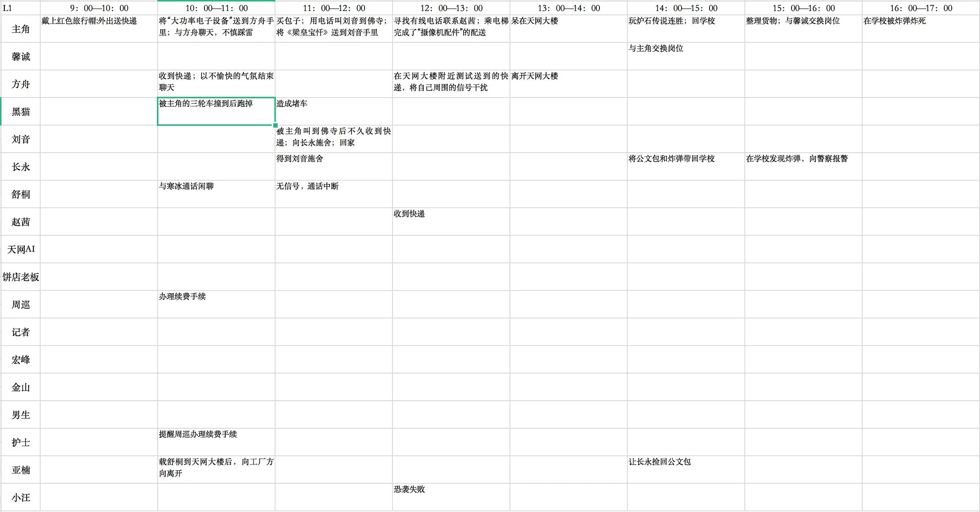Click cell '无信号, 通话中断'
The height and width of the screenshot is (512, 980).
tap(334, 194)
